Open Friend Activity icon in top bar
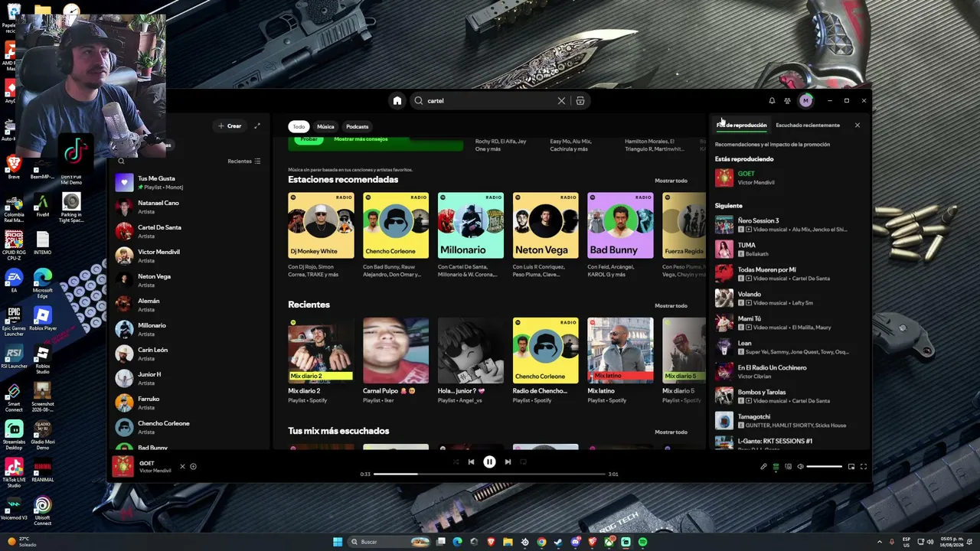 coord(787,101)
